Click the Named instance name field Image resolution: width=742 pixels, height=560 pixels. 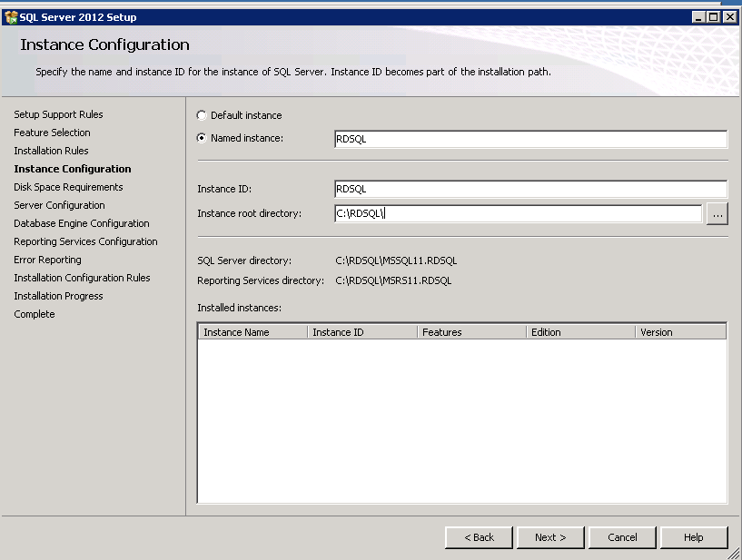pyautogui.click(x=530, y=139)
